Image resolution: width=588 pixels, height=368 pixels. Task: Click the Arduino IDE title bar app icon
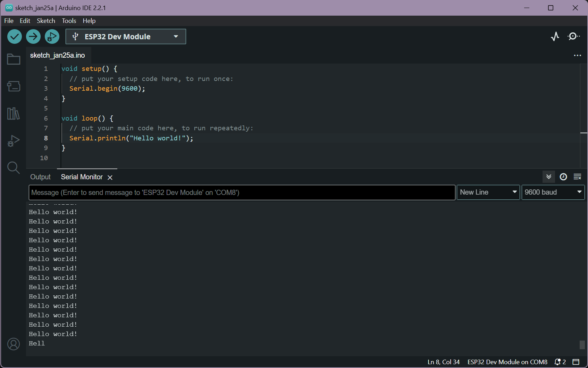(9, 8)
